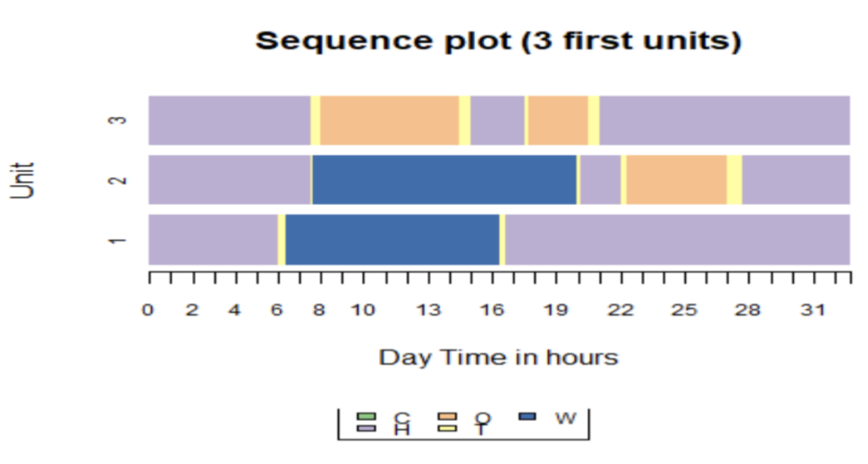Click the blue W segment in unit 2
The image size is (868, 464).
[x=444, y=180]
